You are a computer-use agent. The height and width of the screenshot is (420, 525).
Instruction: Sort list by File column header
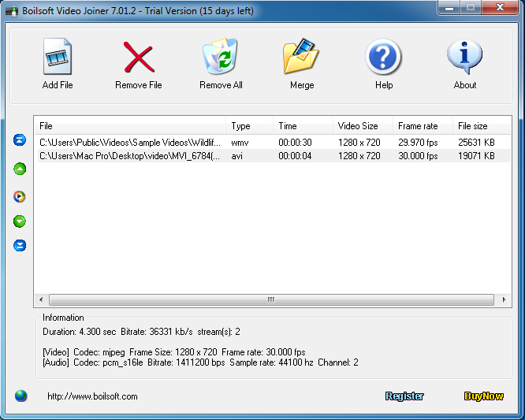(x=130, y=126)
